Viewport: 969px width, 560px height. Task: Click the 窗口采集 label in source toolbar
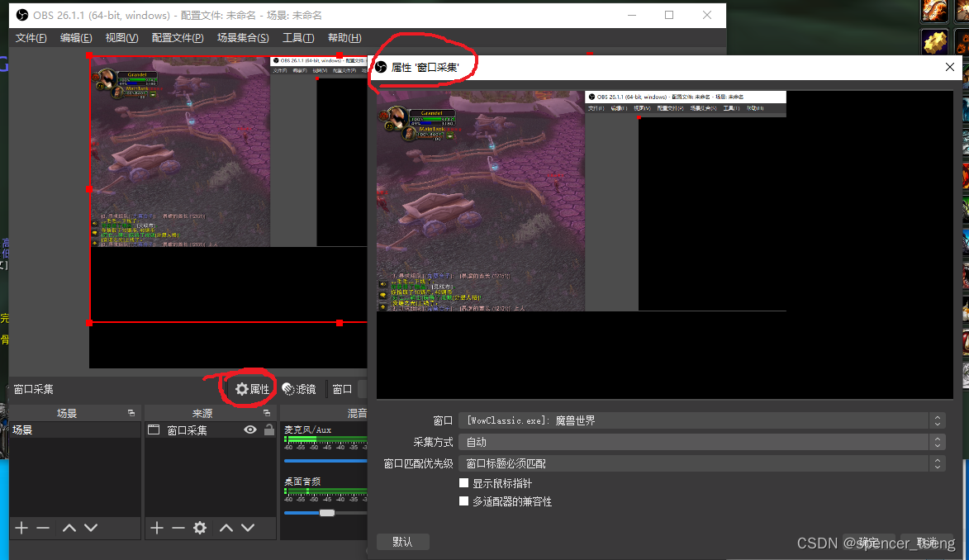pyautogui.click(x=33, y=389)
